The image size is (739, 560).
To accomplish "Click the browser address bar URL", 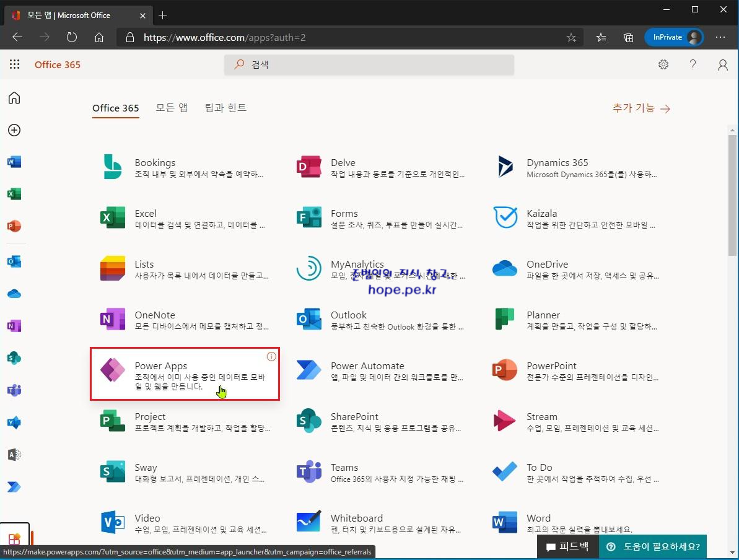I will coord(224,37).
